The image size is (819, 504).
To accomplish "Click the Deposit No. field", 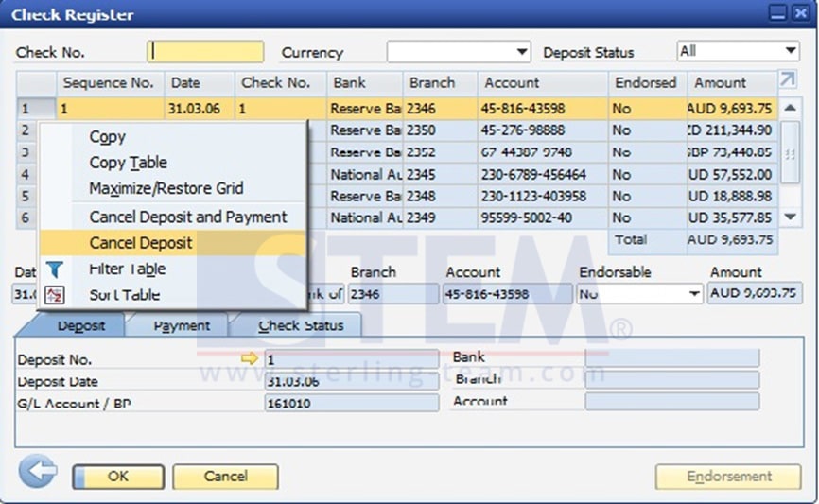I will [x=352, y=358].
